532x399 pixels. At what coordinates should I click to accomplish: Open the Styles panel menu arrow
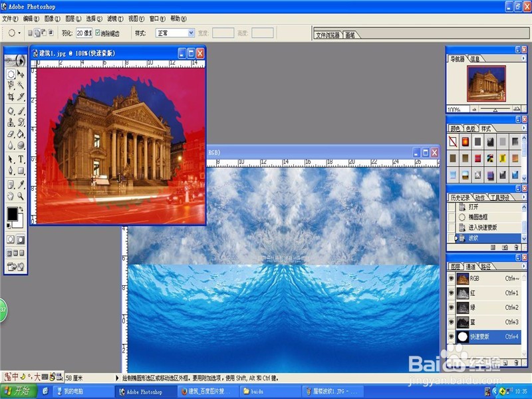pyautogui.click(x=523, y=128)
